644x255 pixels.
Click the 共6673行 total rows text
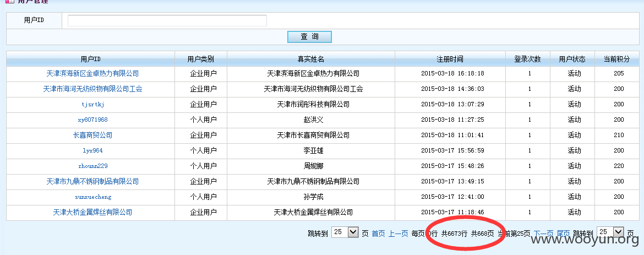click(454, 234)
